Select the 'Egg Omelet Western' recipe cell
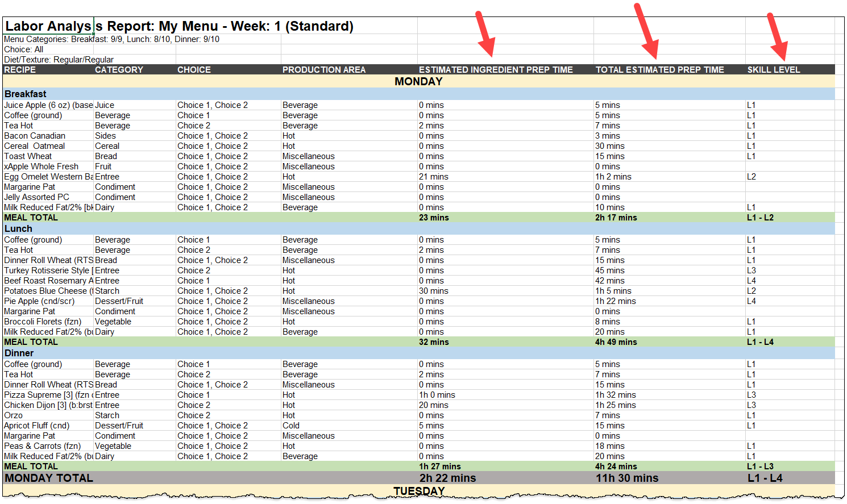The image size is (847, 504). click(48, 177)
